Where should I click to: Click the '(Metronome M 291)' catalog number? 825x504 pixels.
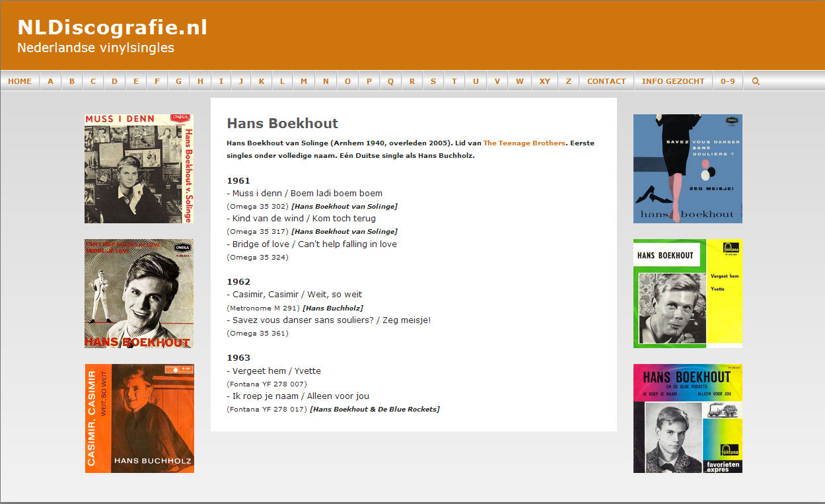(264, 308)
